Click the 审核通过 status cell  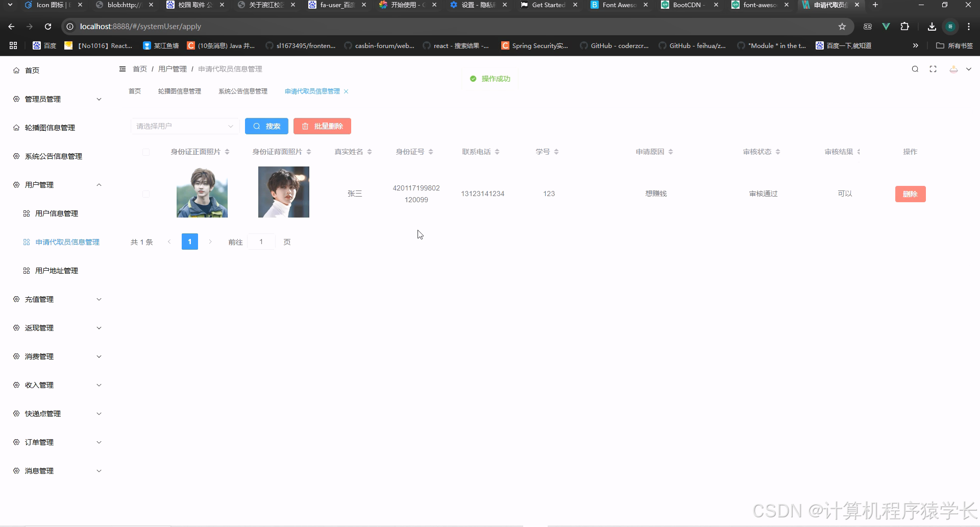pyautogui.click(x=763, y=194)
